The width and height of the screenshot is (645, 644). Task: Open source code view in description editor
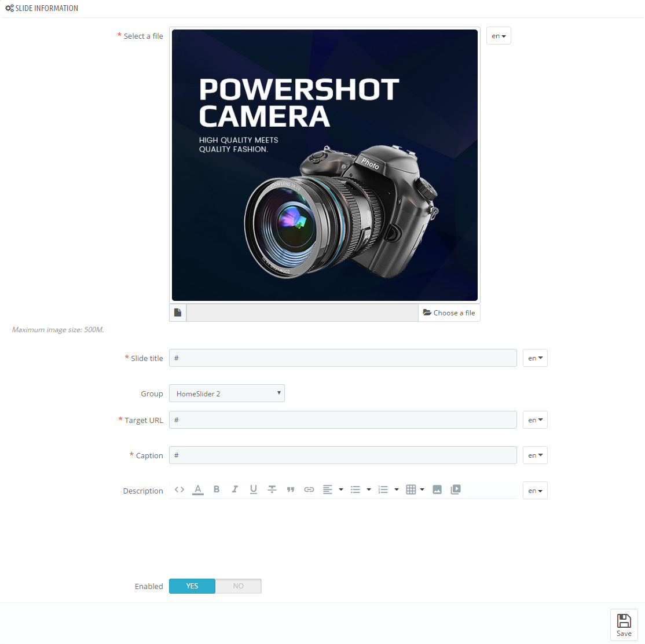(x=179, y=490)
